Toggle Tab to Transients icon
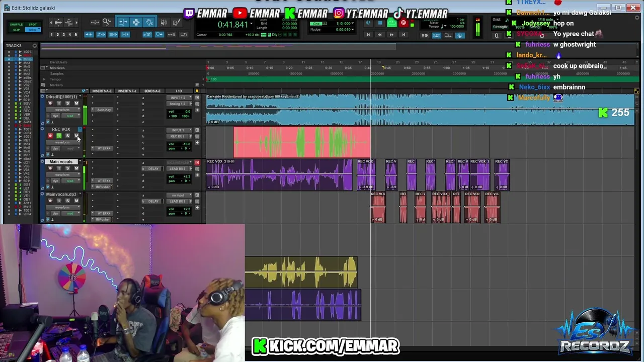Viewport: 644px width, 362px height. [89, 35]
